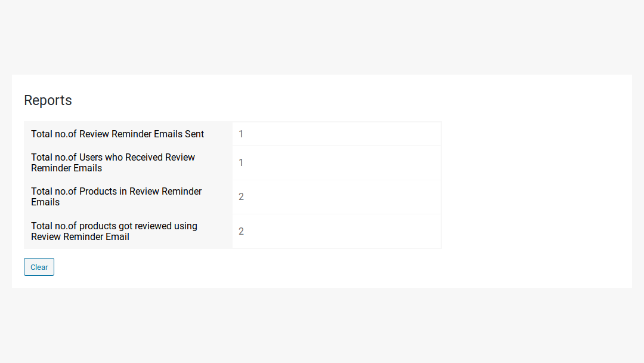The image size is (644, 363).
Task: Select the last row of the reports table
Action: click(233, 231)
